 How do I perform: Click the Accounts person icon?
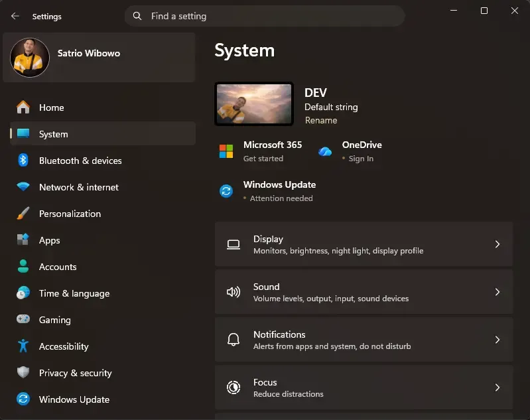tap(23, 267)
